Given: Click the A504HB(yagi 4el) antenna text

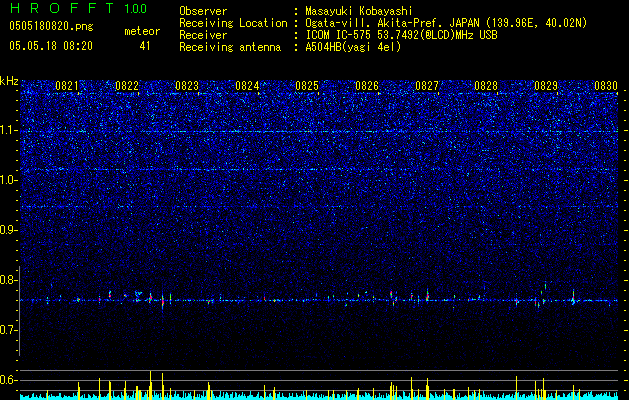Looking at the screenshot, I should point(353,47).
